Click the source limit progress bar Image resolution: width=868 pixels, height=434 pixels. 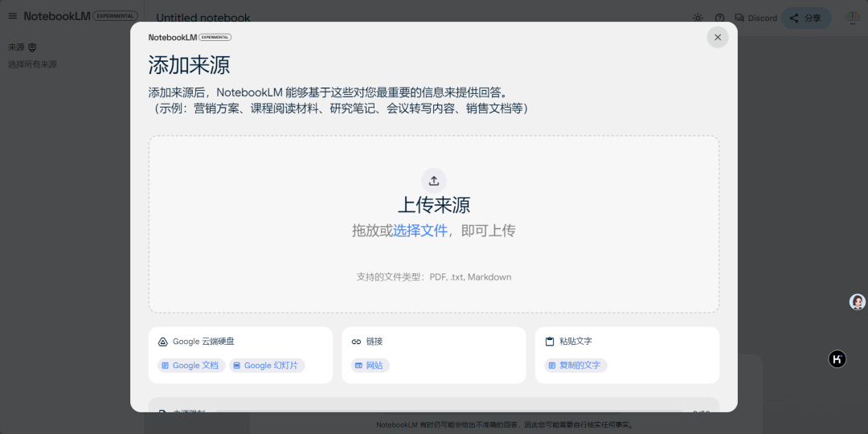448,411
